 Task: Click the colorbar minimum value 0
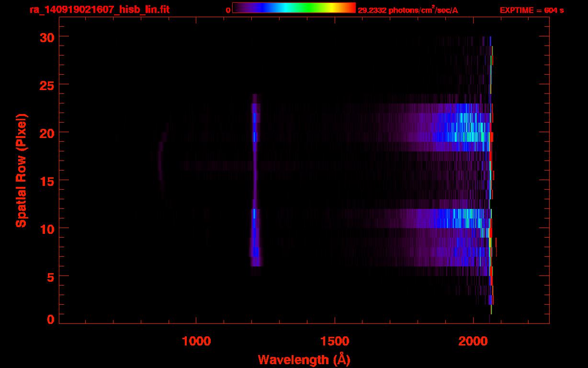228,10
